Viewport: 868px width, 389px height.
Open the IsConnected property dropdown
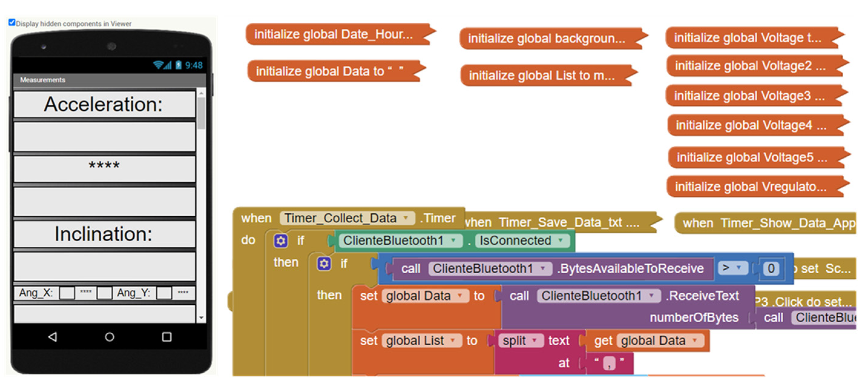pos(561,240)
